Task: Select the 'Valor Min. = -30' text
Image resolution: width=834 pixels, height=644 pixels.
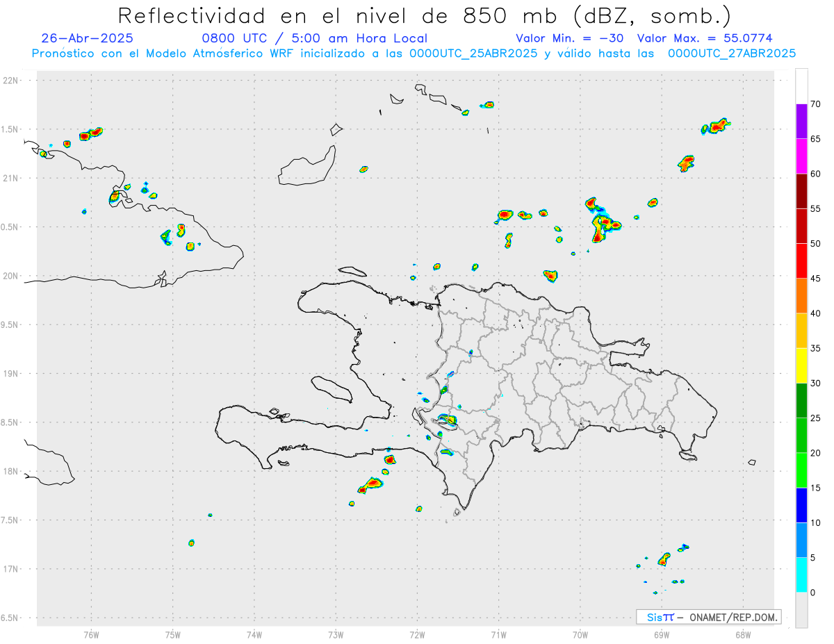Action: (570, 38)
